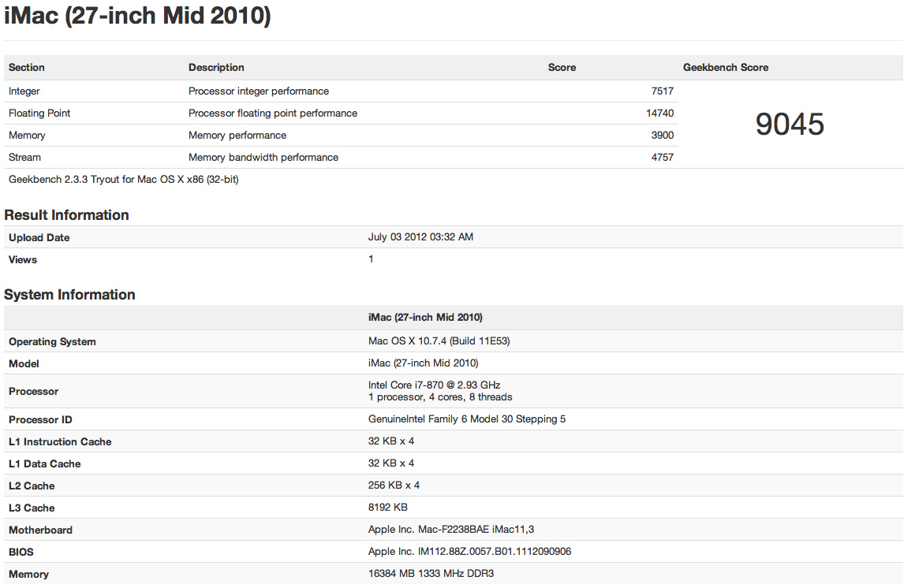The height and width of the screenshot is (588, 904).
Task: Click L1 Data Cache value 32 KB x 4
Action: click(x=391, y=463)
